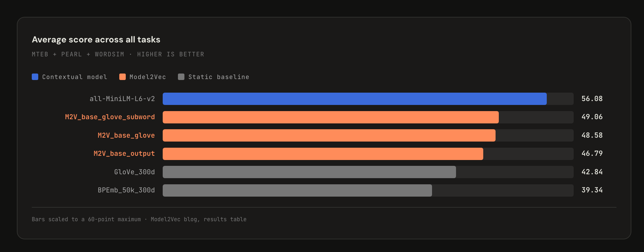Click the GloVe_300d gray bar
This screenshot has height=252, width=644.
[309, 172]
